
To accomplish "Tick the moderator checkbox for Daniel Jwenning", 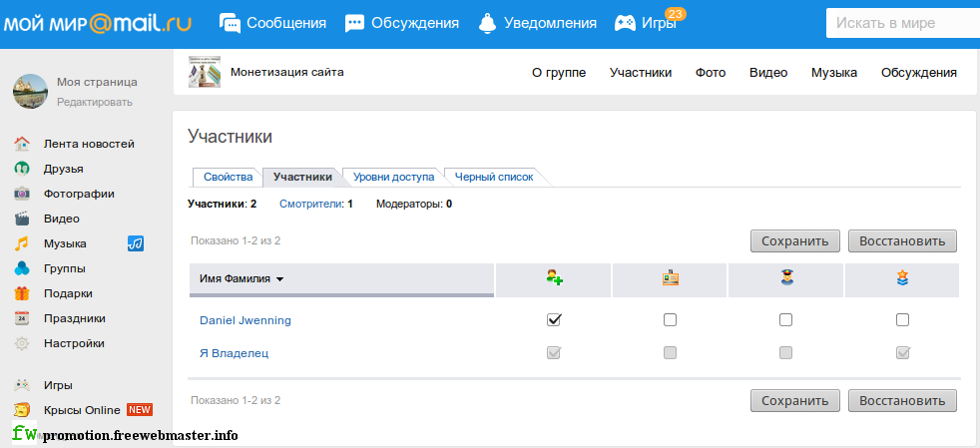I will pos(786,320).
